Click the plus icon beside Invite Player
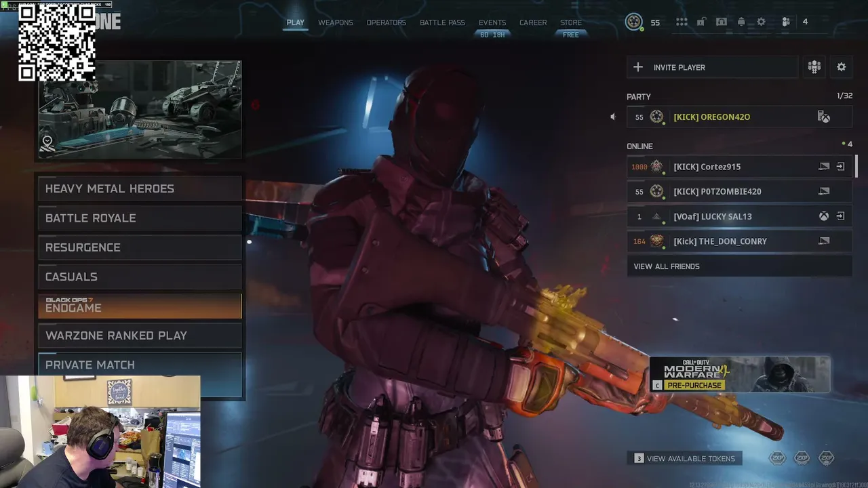The height and width of the screenshot is (488, 868). pyautogui.click(x=637, y=67)
